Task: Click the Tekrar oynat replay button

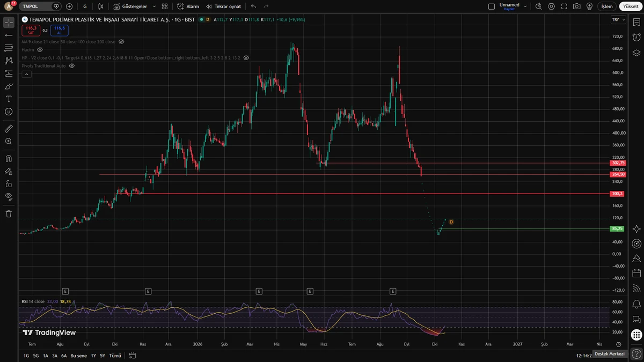Action: pos(223,6)
